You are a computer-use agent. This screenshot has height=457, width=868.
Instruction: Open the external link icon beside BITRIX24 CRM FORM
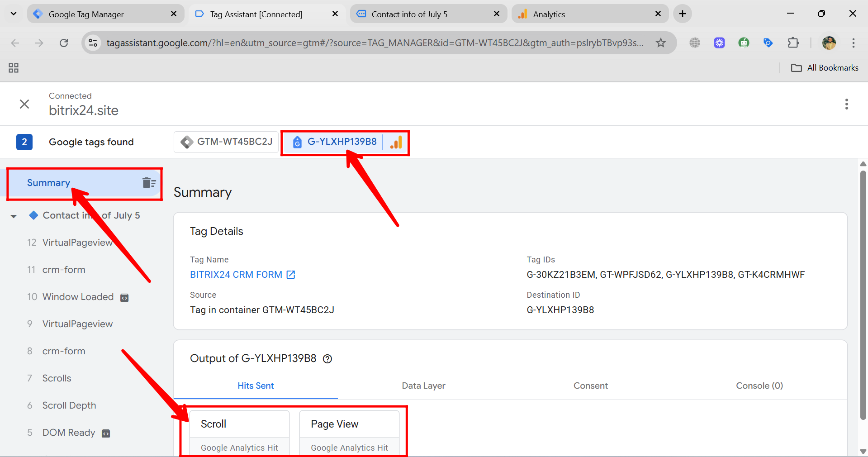tap(291, 275)
